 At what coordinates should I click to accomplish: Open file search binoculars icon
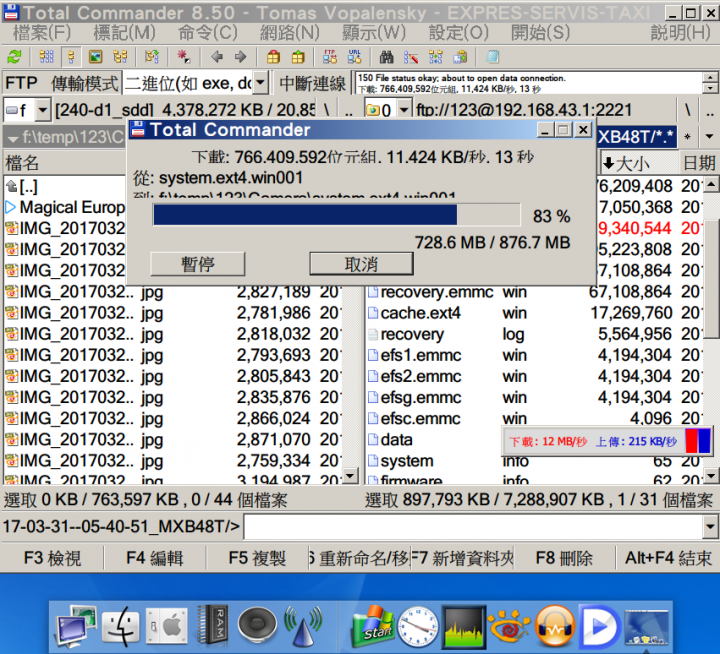[x=387, y=57]
